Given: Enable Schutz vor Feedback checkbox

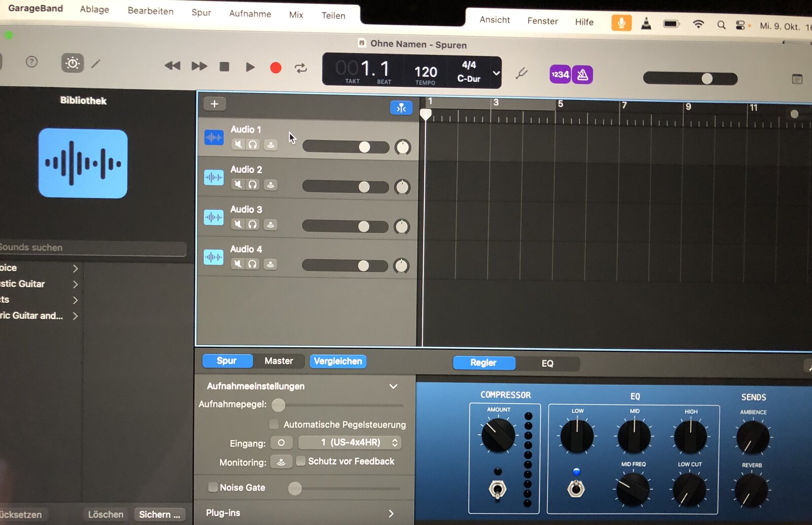Looking at the screenshot, I should pos(301,461).
